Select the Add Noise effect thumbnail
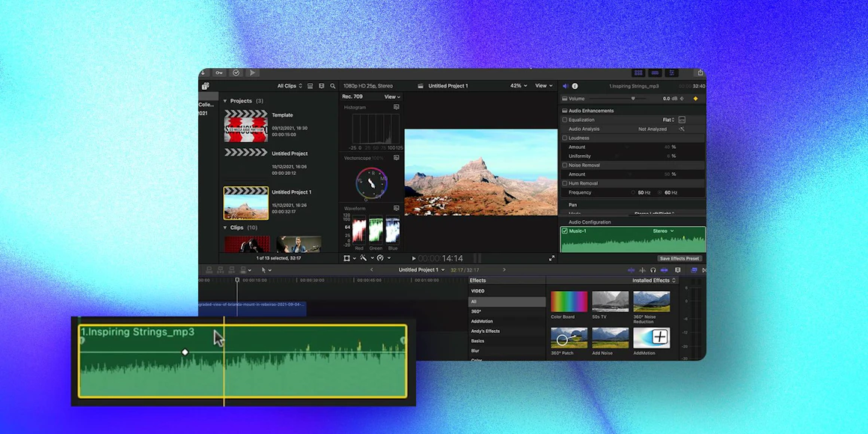Screen dimensions: 868x434 point(610,337)
